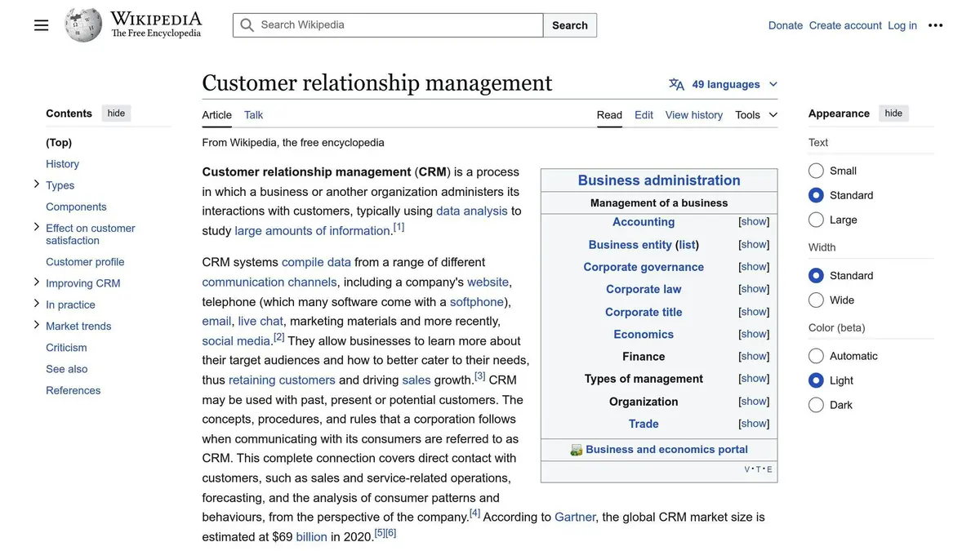Select Wide width option

click(816, 300)
